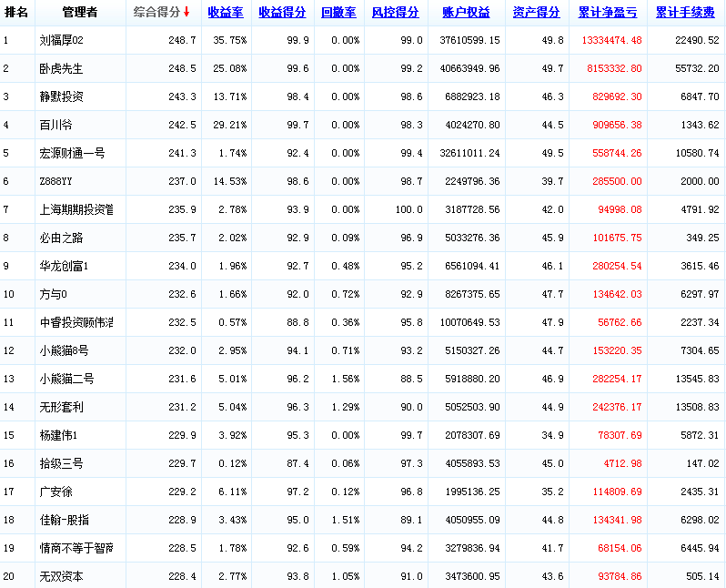The height and width of the screenshot is (588, 726).
Task: Click return rate 14.53%
Action: [230, 181]
